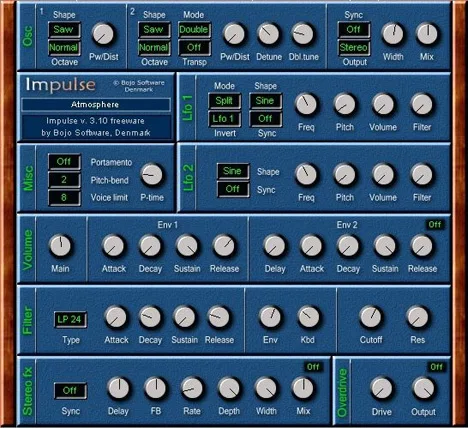Select Lfo 1 Shape Sine selector
This screenshot has width=468, height=428.
pyautogui.click(x=265, y=101)
